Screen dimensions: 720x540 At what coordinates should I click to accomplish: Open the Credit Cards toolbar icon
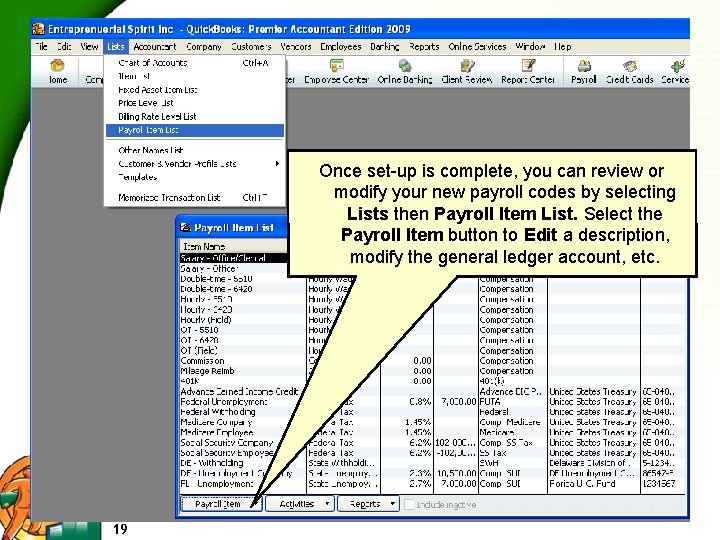[630, 71]
